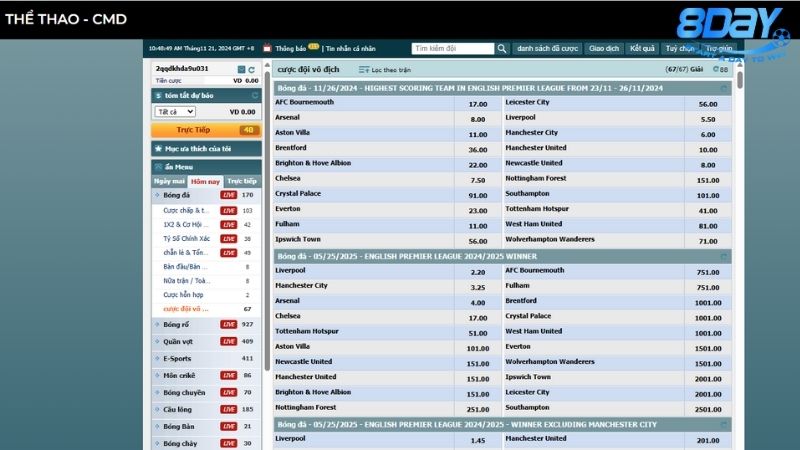Click LIVE badge next to Bóng Bàn

tap(229, 426)
